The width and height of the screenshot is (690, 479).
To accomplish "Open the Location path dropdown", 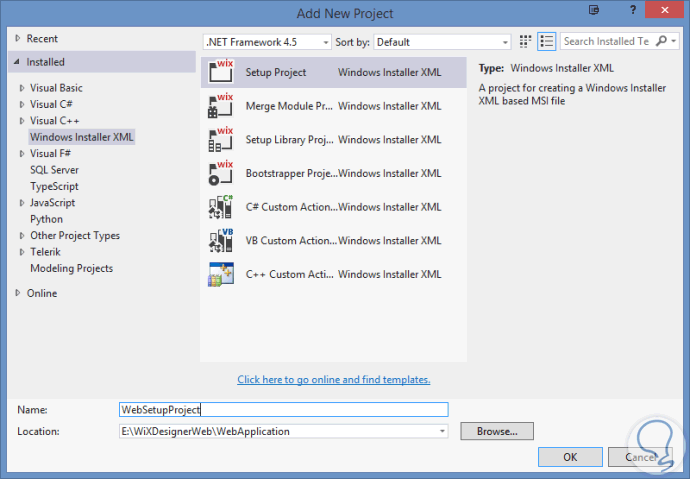I will coord(442,431).
